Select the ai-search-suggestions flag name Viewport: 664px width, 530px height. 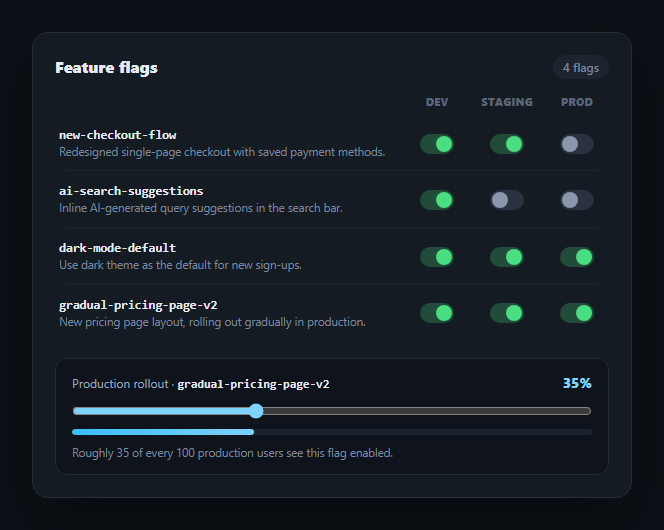[x=131, y=191]
